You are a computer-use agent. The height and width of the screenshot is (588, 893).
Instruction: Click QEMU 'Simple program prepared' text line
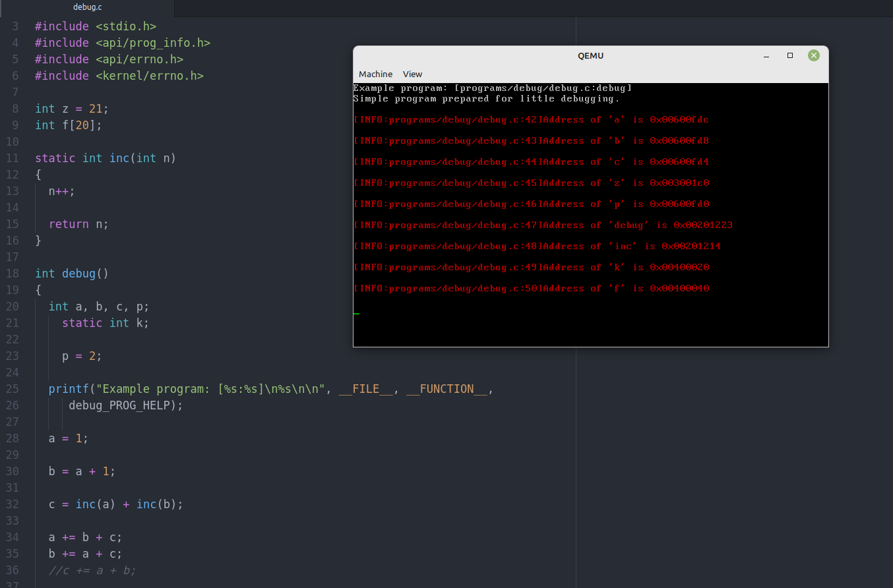[x=487, y=99]
